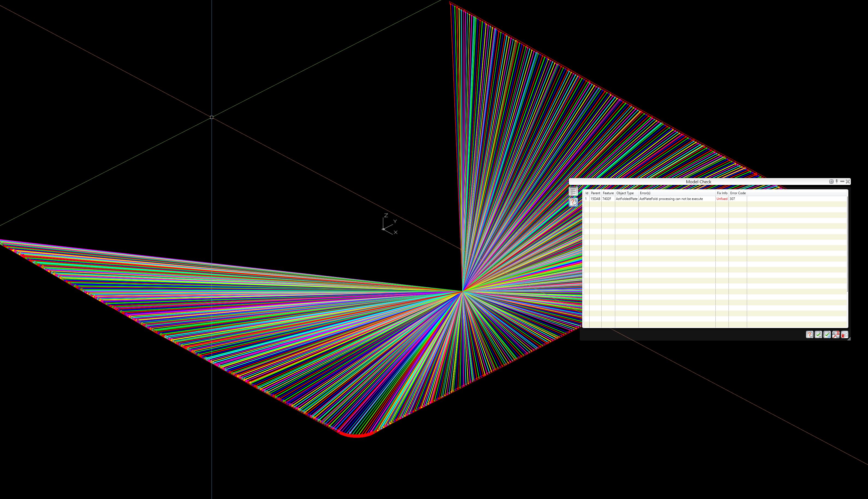The width and height of the screenshot is (868, 499).
Task: Click the check unknown objects icon bottom toolbar
Action: [x=810, y=335]
